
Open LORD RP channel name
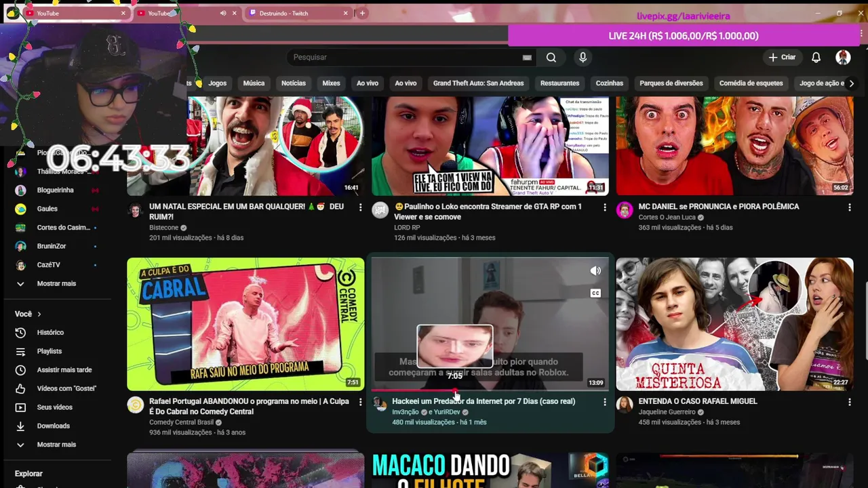coord(407,228)
